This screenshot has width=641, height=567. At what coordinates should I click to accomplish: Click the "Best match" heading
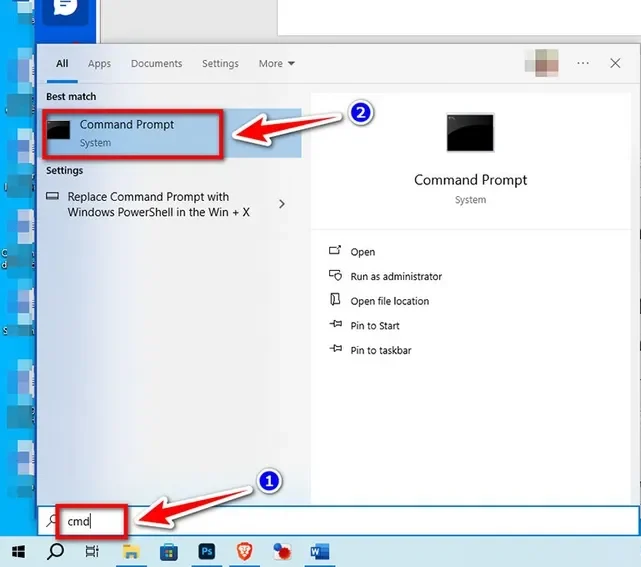[71, 96]
